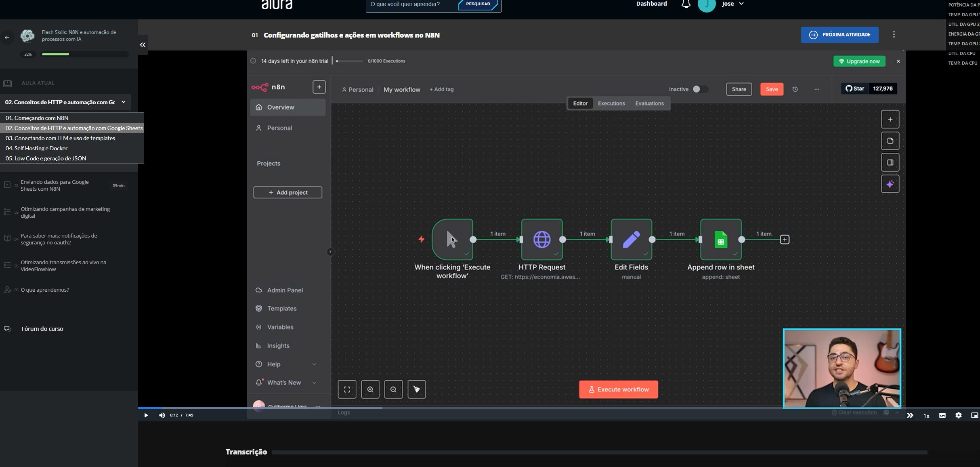980x467 pixels.
Task: Toggle video subtitles icon
Action: (x=942, y=415)
